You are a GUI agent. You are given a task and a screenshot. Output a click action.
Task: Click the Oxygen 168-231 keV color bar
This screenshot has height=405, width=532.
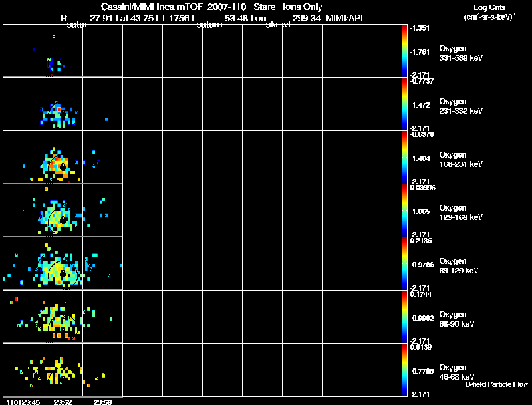[x=404, y=157]
